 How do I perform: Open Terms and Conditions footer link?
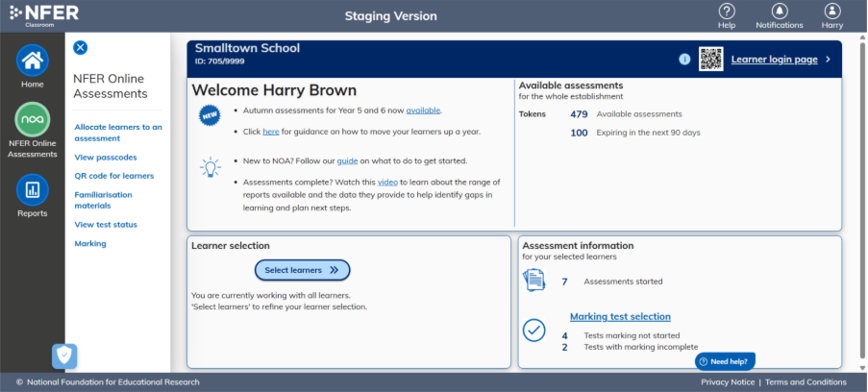(x=806, y=382)
